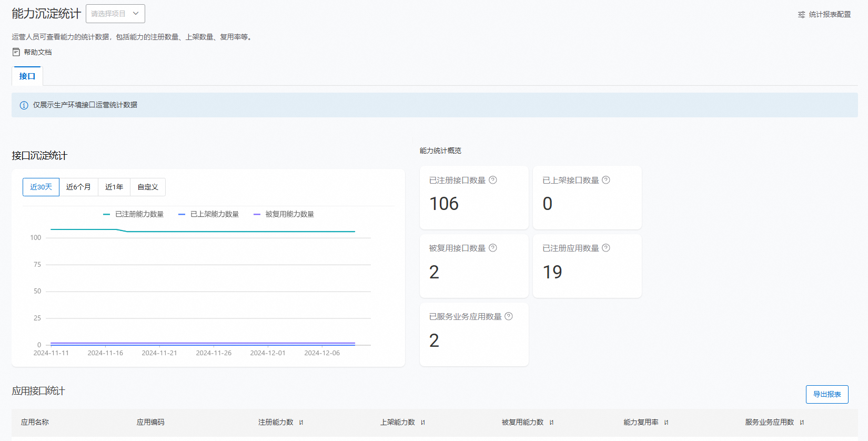Viewport: 868px width, 441px height.
Task: Click the 帮助文档 document icon
Action: point(16,52)
